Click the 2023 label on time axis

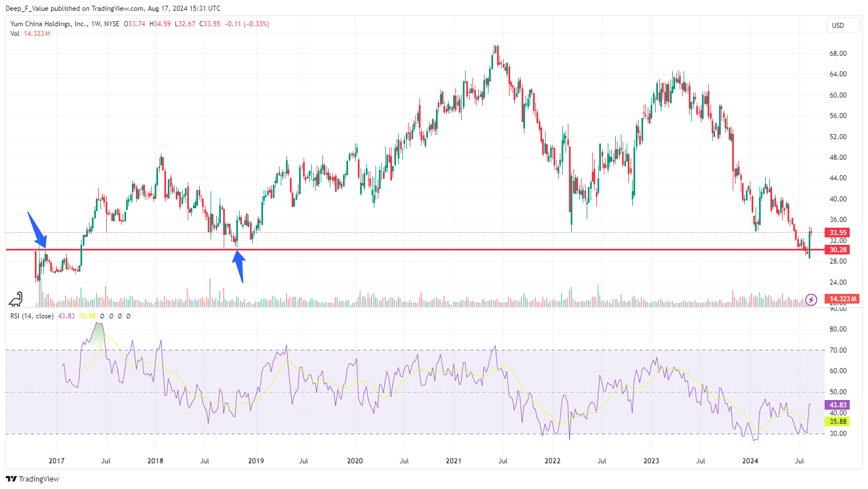(651, 461)
